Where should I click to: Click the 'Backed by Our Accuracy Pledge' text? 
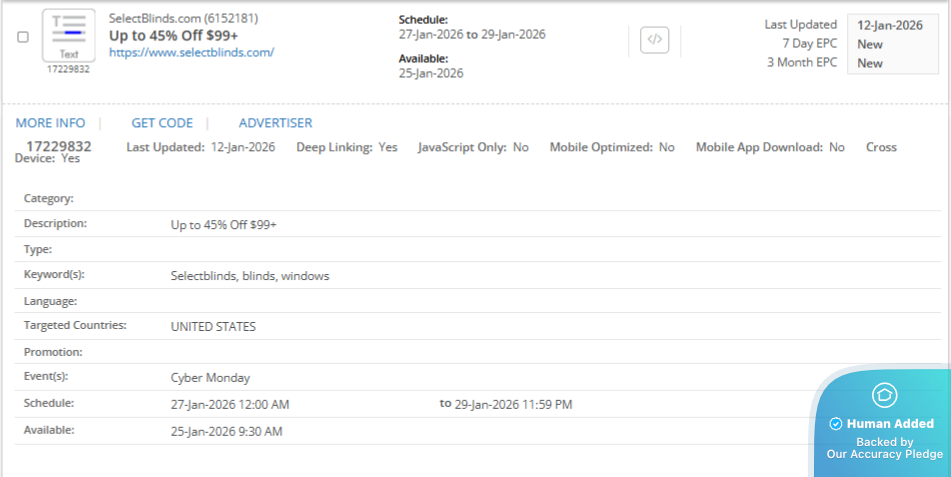884,448
